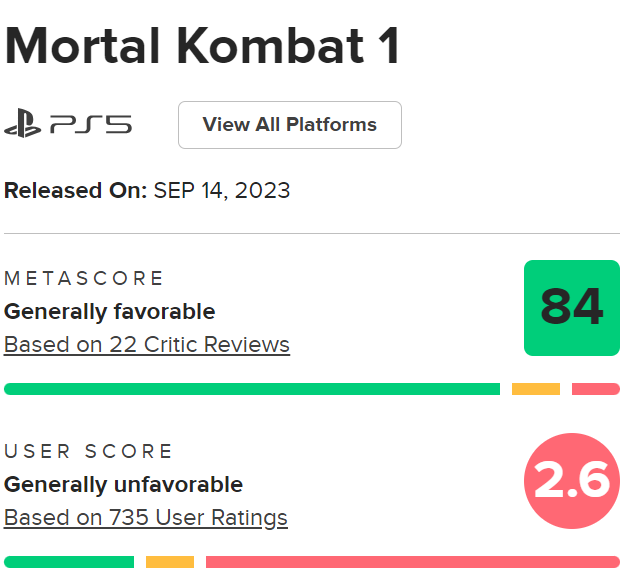
Task: Click yellow mixed segment of Metascore bar
Action: click(536, 389)
